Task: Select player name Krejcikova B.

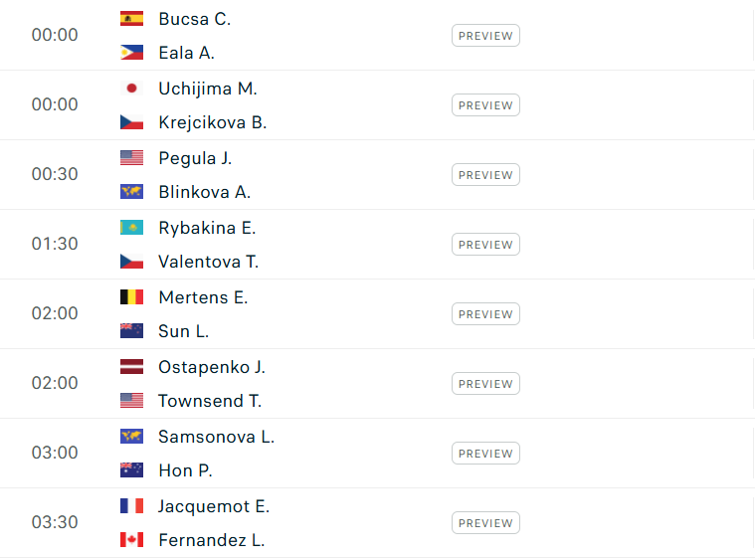Action: point(212,123)
